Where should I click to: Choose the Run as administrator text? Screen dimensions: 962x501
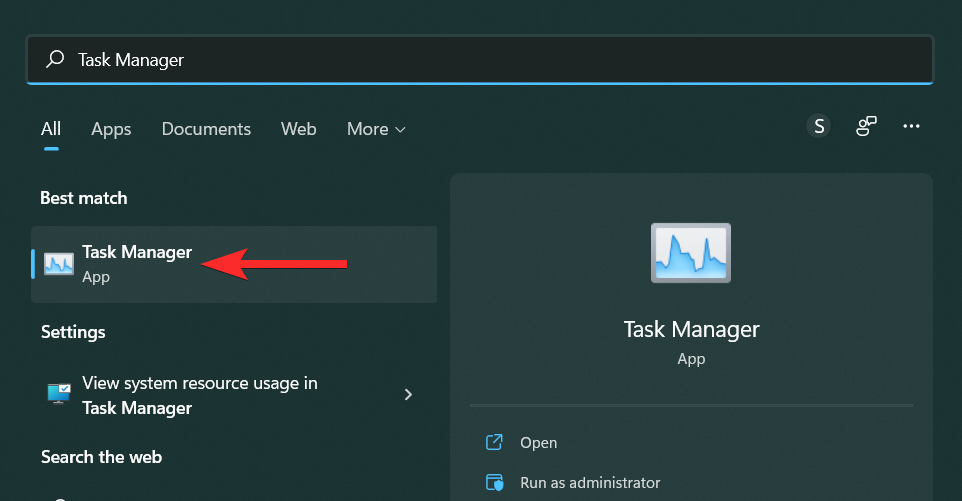pyautogui.click(x=590, y=483)
